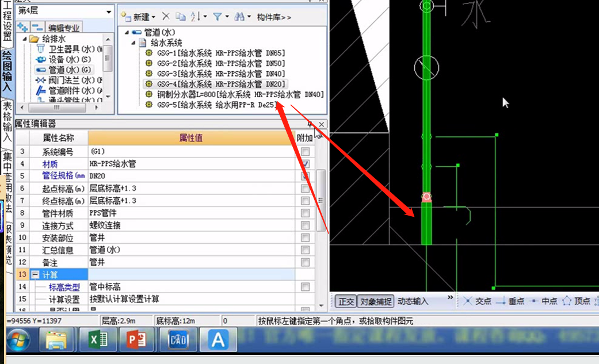This screenshot has height=364, width=599.
Task: Delete the selected component with the X icon
Action: point(166,17)
